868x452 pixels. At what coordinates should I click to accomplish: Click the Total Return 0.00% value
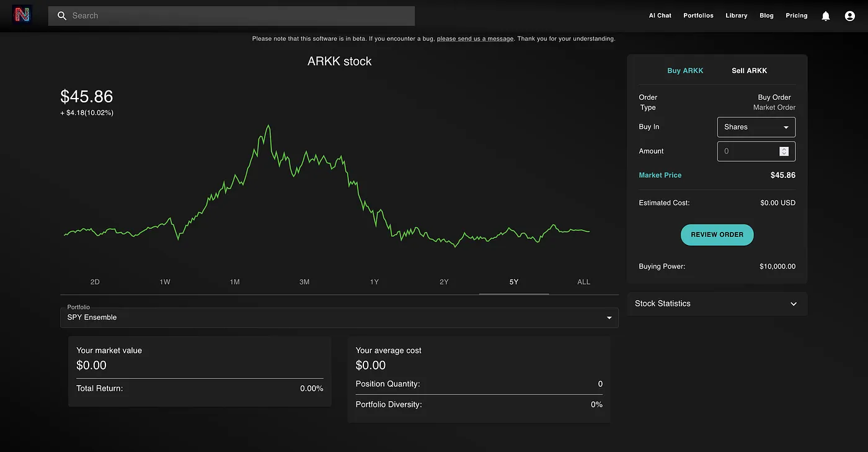tap(311, 389)
